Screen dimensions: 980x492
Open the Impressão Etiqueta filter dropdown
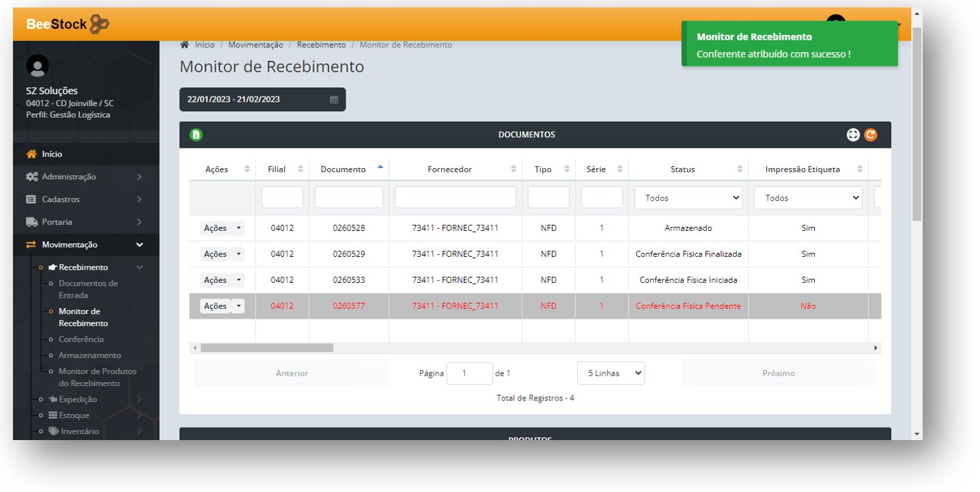[808, 197]
